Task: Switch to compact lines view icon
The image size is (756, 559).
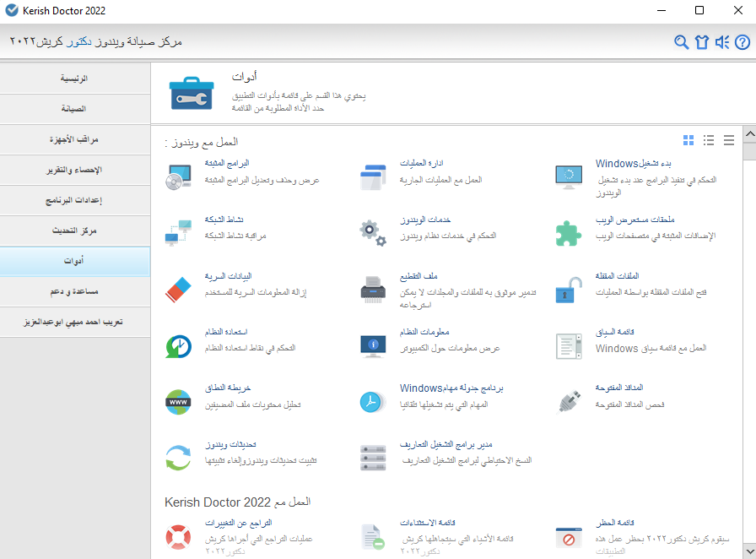Action: coord(729,140)
